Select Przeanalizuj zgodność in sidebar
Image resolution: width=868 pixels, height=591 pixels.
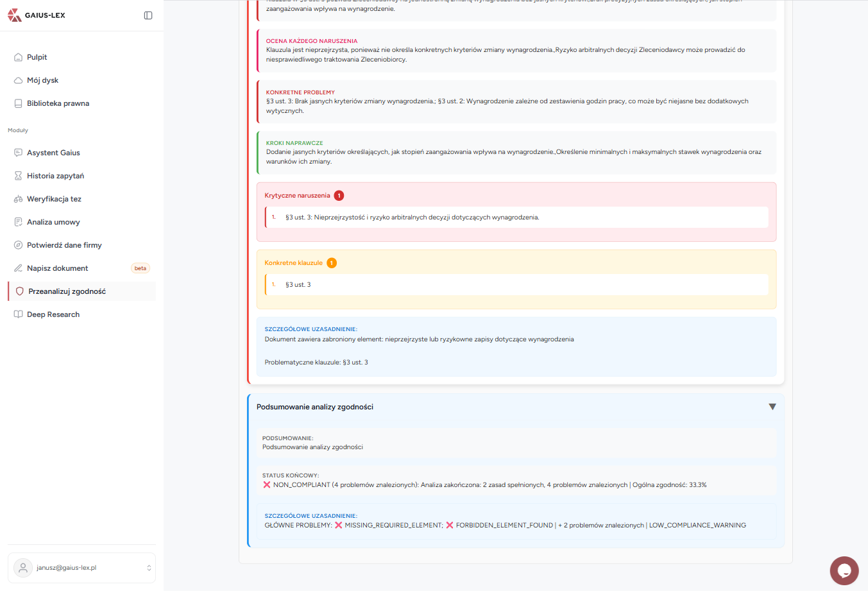coord(67,291)
